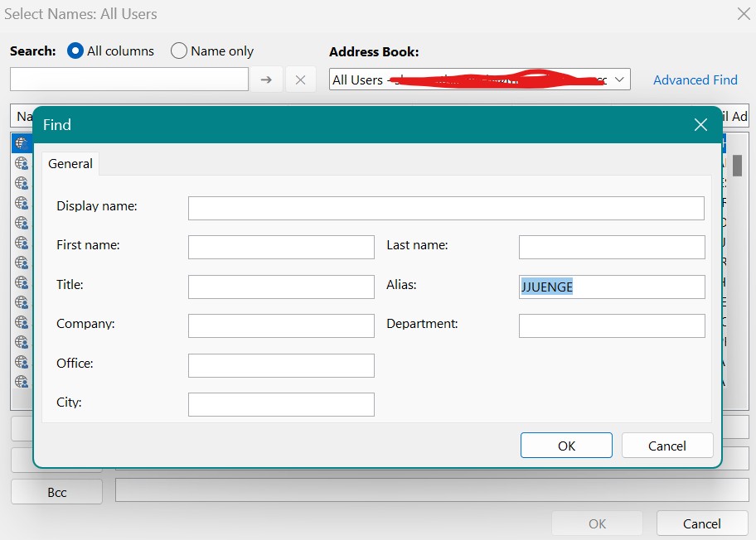The width and height of the screenshot is (756, 540).
Task: Click the First name field
Action: coord(281,247)
